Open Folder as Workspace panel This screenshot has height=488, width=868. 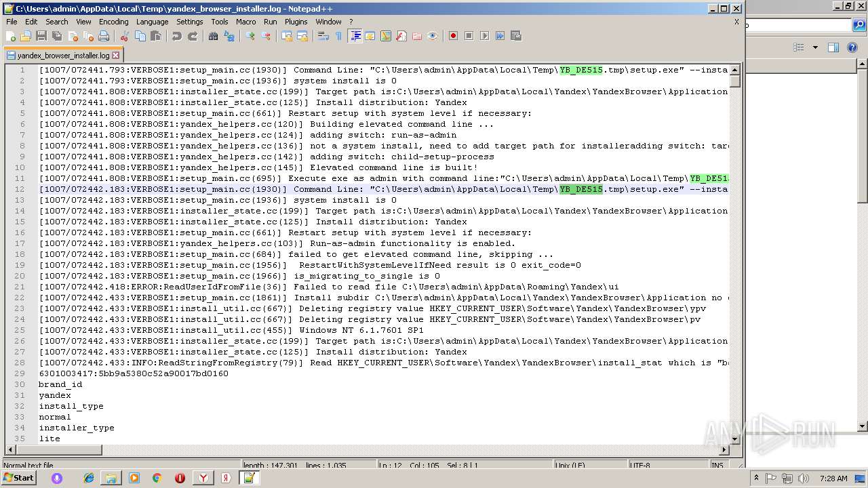click(417, 36)
